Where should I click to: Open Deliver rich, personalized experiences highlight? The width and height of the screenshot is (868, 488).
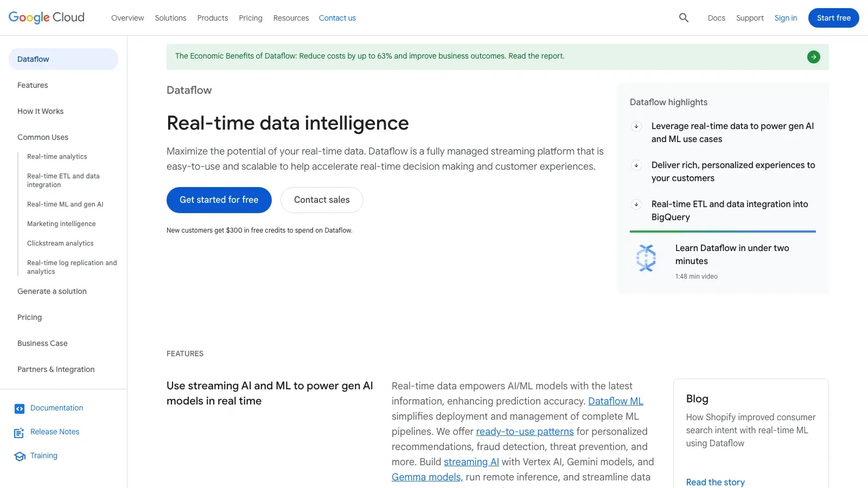click(x=733, y=172)
